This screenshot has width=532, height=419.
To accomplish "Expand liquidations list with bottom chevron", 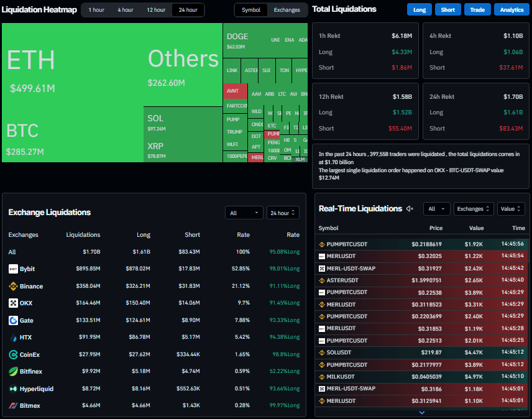I will (422, 412).
